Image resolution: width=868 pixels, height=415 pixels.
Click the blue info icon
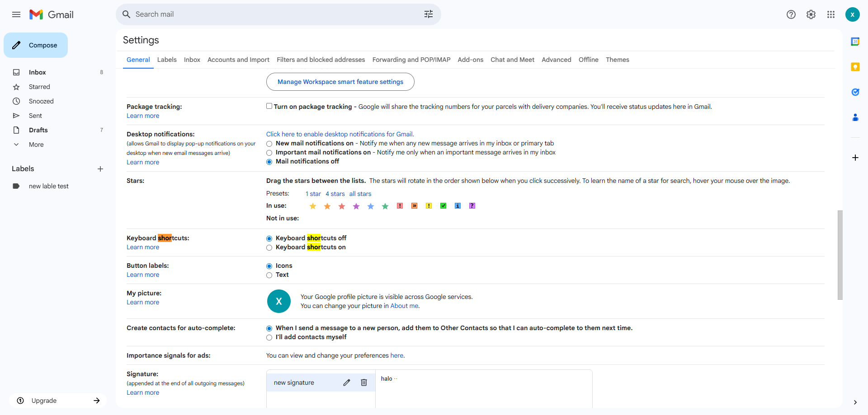458,206
